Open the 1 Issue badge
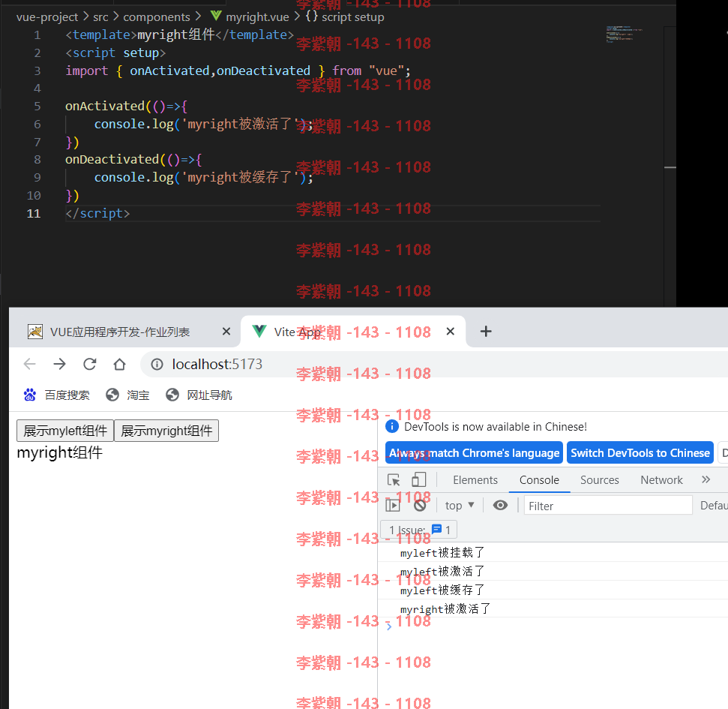The image size is (728, 709). (x=419, y=530)
